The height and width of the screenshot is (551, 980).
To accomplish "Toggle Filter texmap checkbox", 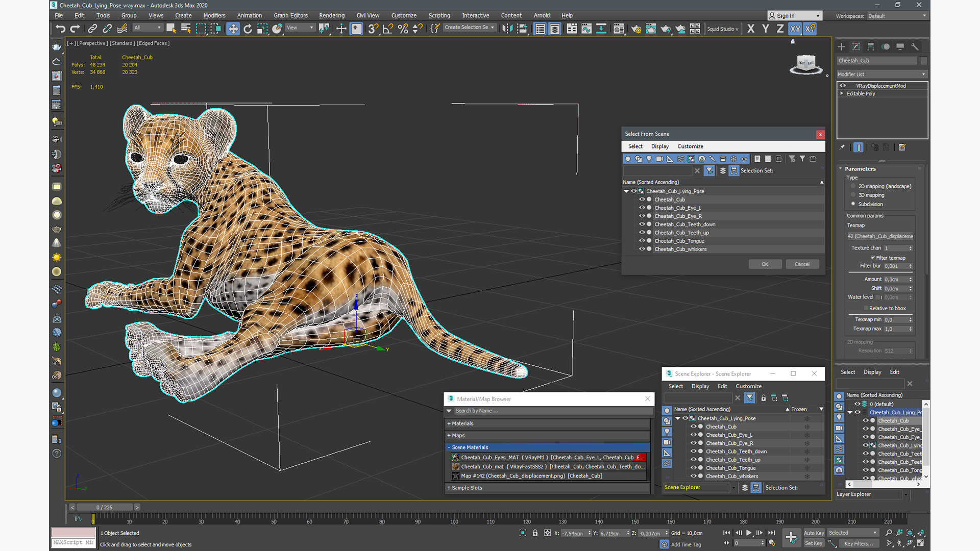I will 873,258.
